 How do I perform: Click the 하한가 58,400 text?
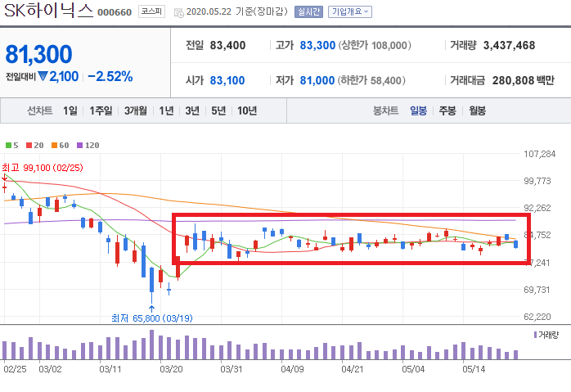coord(371,80)
